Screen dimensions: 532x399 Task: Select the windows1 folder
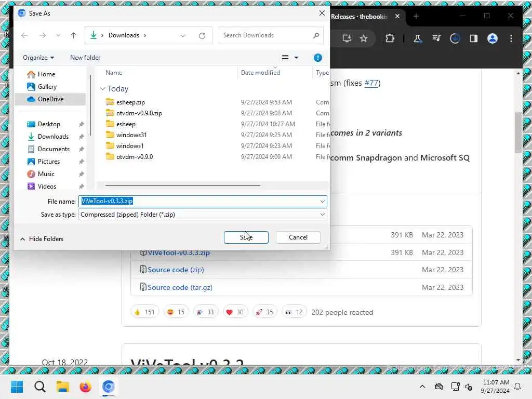click(129, 146)
